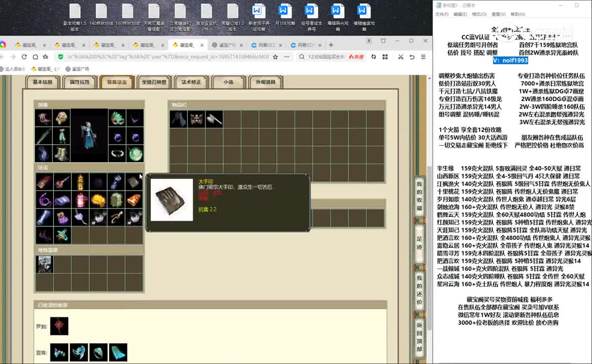Open the 秦陵幽宫攻略 desktop document
The image size is (592, 364).
[x=364, y=18]
